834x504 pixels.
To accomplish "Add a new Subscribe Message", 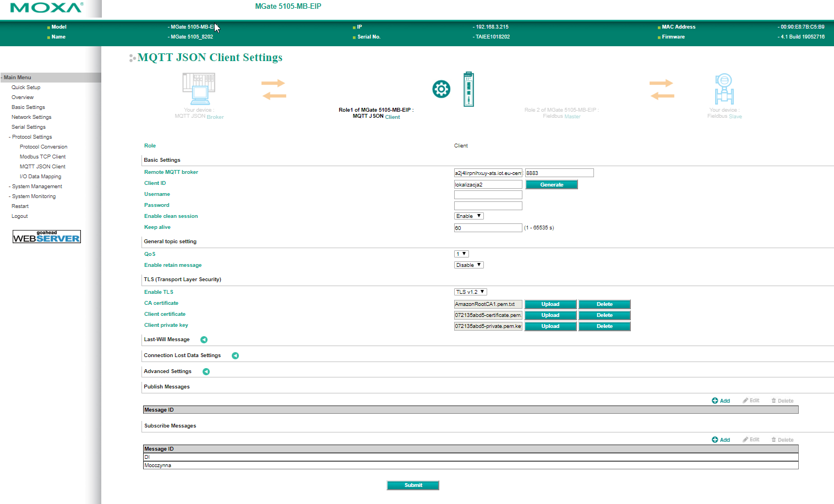I will [721, 440].
